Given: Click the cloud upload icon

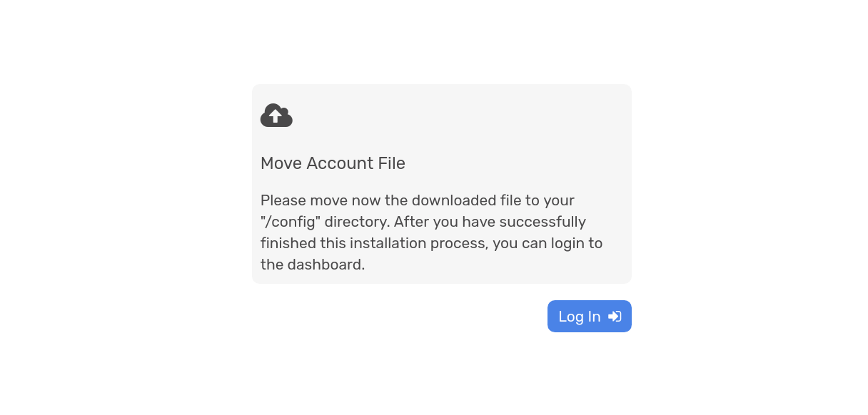Looking at the screenshot, I should [276, 115].
